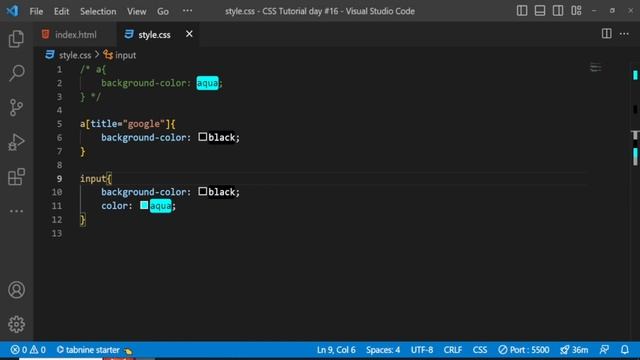The height and width of the screenshot is (360, 640).
Task: Click the input selector on line 9
Action: click(x=93, y=178)
